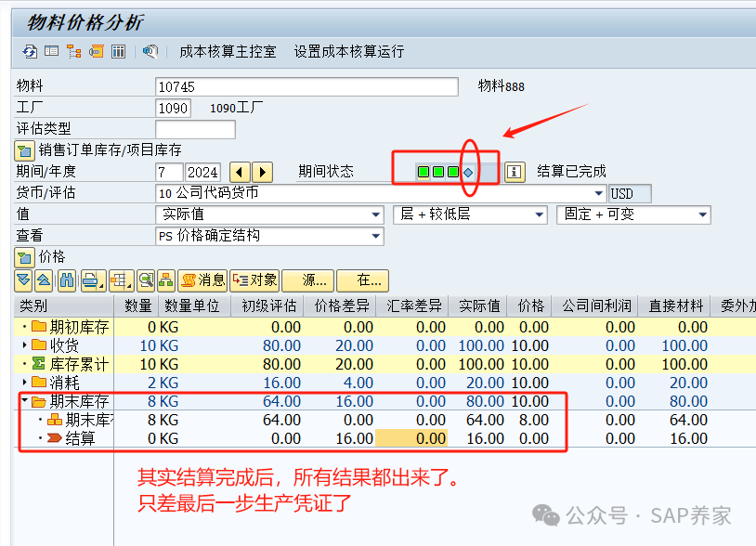Image resolution: width=756 pixels, height=546 pixels.
Task: Click the 消耗 price difference 4.00 cell
Action: [339, 383]
